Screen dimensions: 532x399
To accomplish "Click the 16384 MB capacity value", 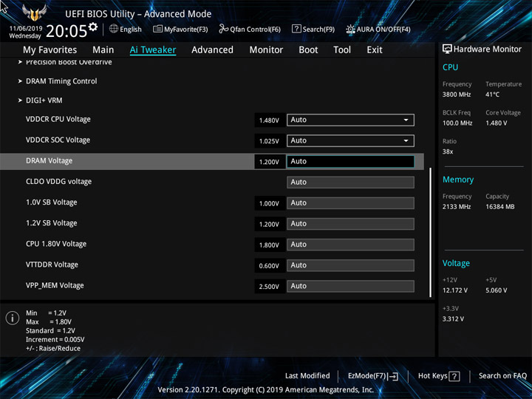I will (500, 207).
